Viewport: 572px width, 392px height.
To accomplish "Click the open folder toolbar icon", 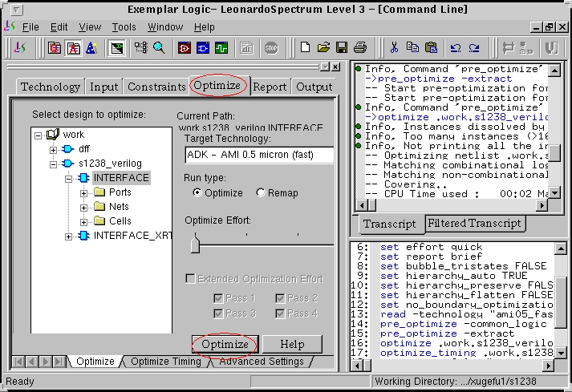I will [x=323, y=47].
